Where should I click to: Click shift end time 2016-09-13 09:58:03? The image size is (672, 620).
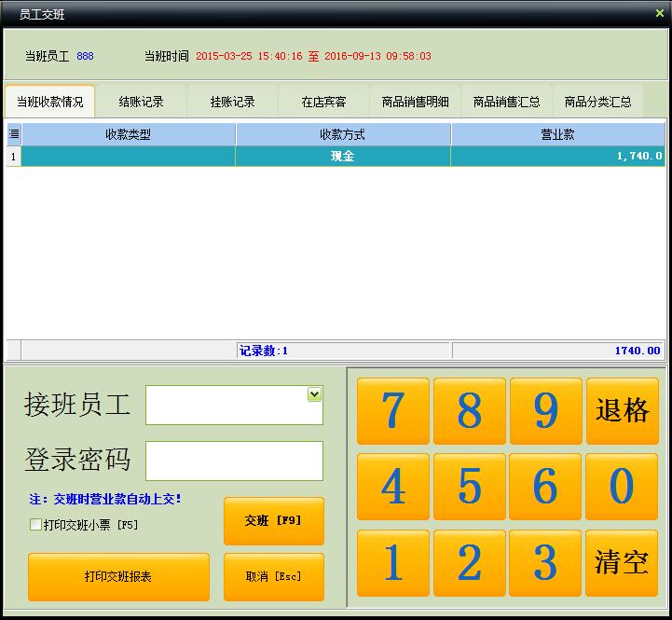(x=377, y=56)
